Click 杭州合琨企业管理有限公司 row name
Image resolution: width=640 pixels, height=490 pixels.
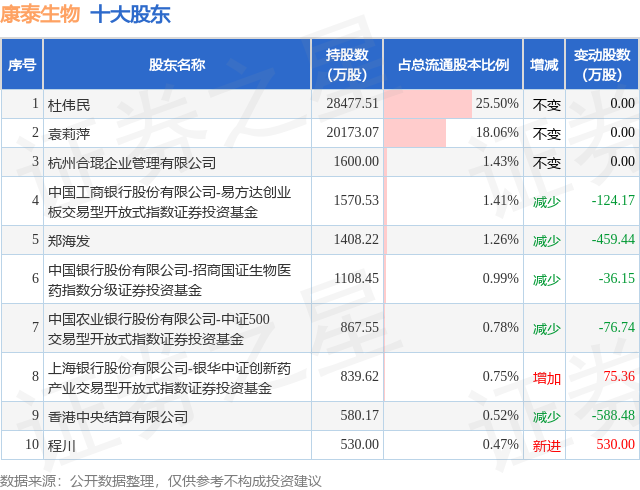(x=132, y=163)
